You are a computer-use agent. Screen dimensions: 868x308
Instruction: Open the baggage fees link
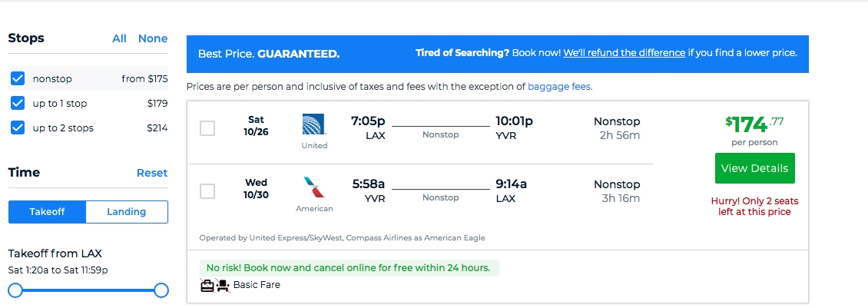559,87
